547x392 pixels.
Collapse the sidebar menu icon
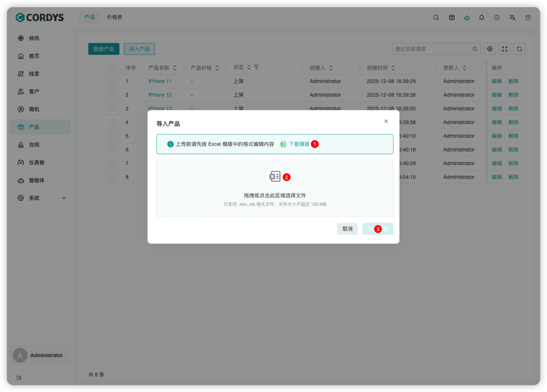[19, 378]
